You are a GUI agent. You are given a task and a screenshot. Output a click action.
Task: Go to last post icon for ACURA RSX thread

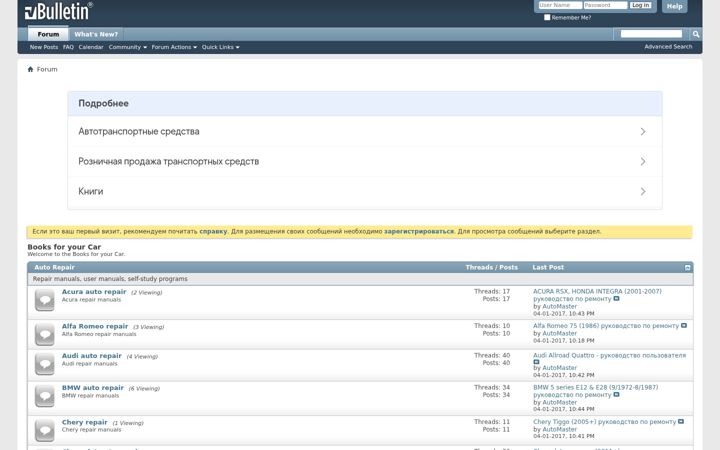click(616, 298)
